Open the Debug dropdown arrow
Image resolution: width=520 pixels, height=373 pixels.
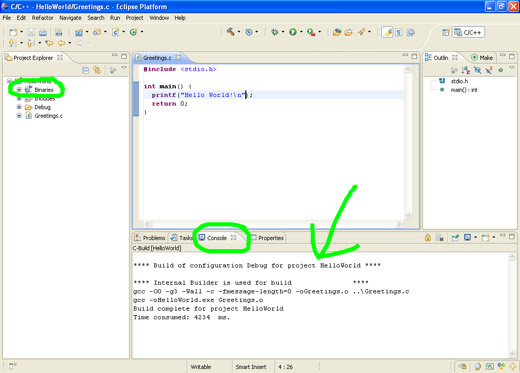pos(283,32)
